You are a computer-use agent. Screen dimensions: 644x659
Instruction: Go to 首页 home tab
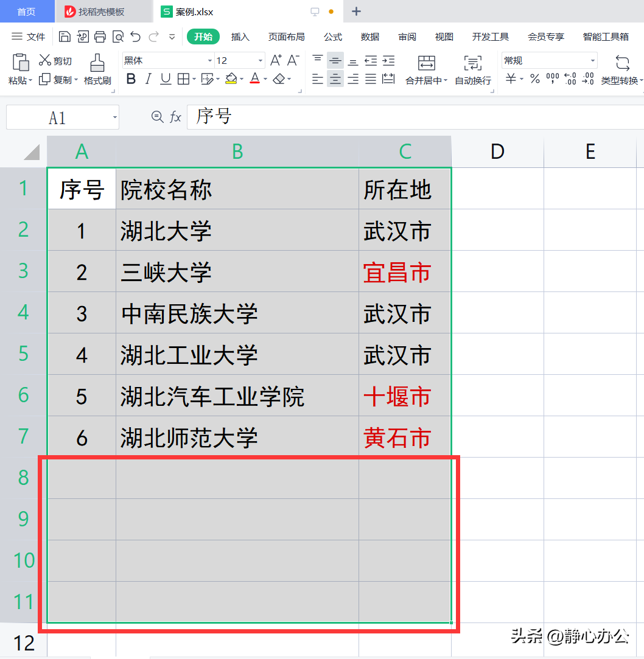27,12
